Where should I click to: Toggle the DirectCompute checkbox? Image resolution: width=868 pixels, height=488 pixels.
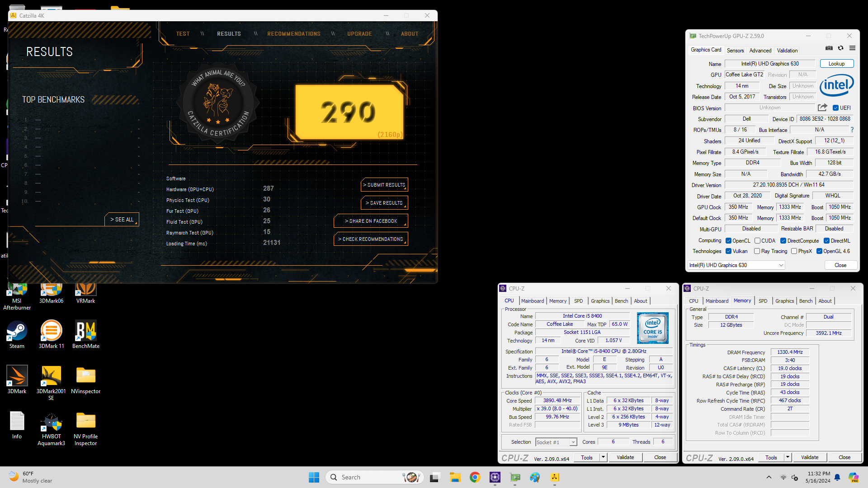pyautogui.click(x=783, y=240)
